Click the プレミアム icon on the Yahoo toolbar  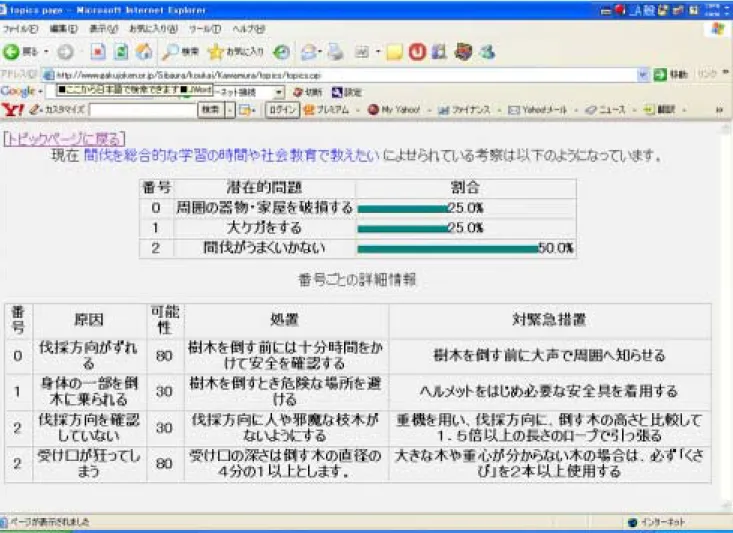pos(309,110)
